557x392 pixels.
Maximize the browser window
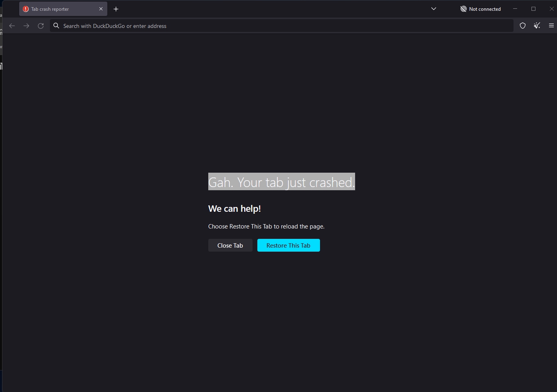[533, 9]
